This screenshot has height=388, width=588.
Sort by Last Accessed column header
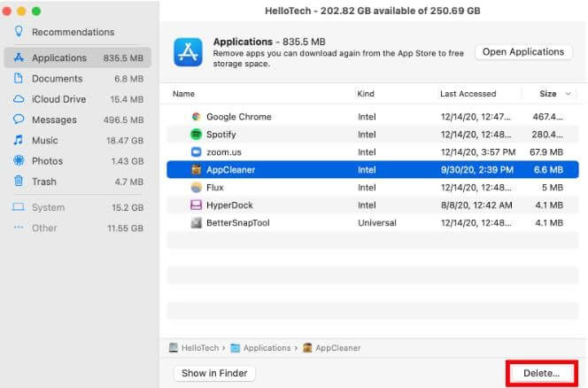[468, 94]
